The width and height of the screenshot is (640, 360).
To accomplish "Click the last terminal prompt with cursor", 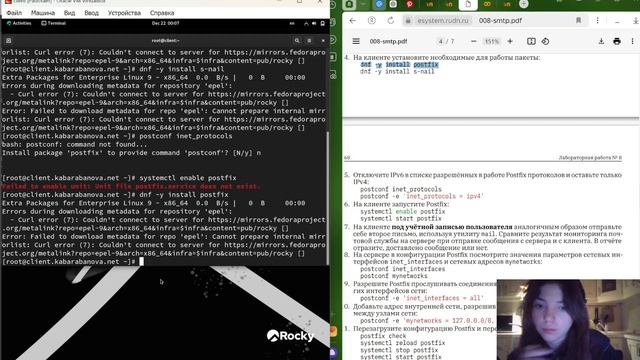I will point(73,262).
